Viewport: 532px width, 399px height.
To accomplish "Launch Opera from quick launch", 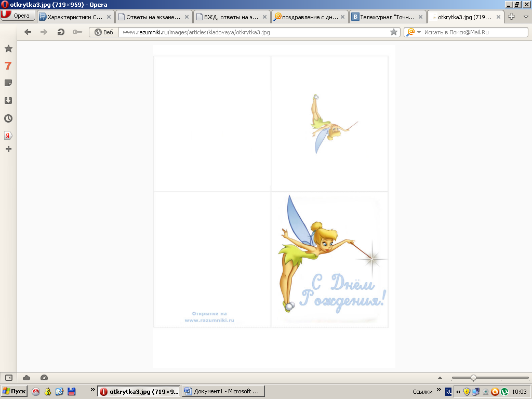I will click(36, 392).
